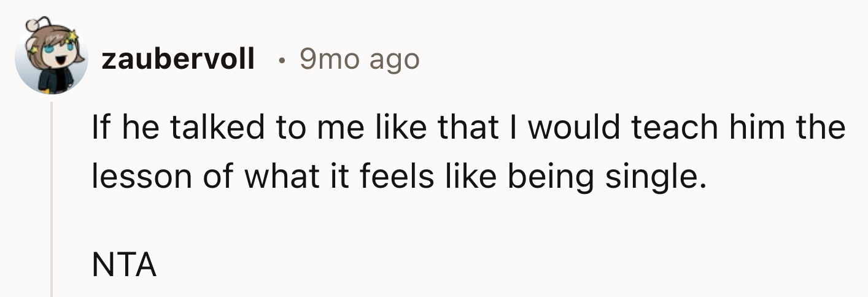Click the first line of the comment
This screenshot has height=297, width=868.
point(468,128)
